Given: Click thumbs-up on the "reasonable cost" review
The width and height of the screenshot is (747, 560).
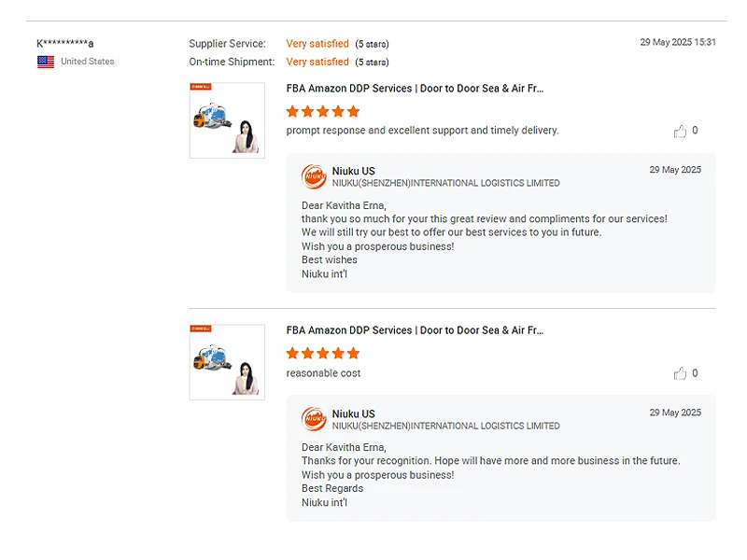Looking at the screenshot, I should [x=680, y=374].
